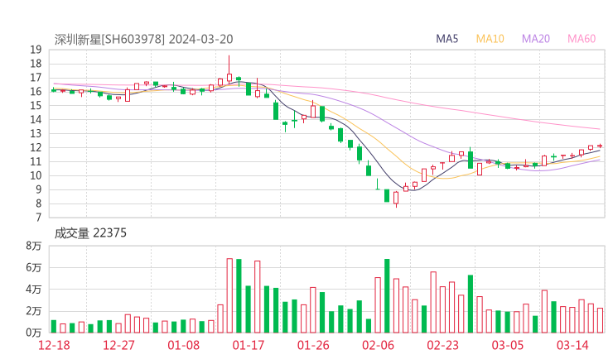Click the price axis value 13

pyautogui.click(x=36, y=133)
